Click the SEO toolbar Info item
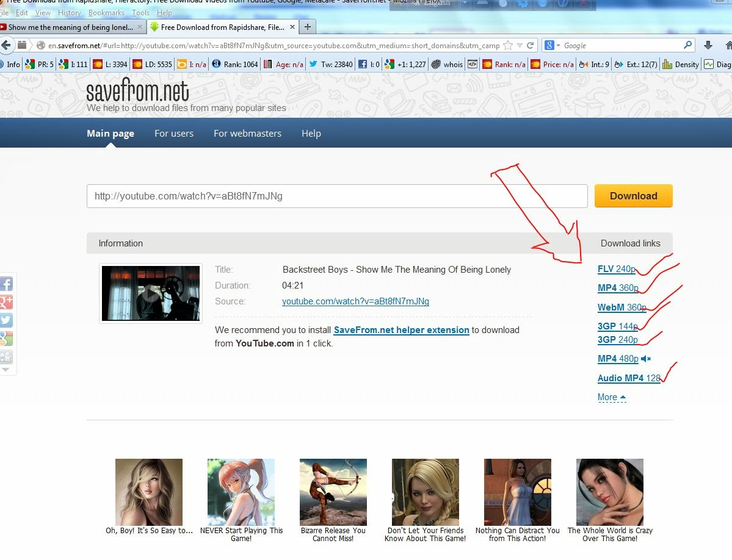 pos(10,64)
